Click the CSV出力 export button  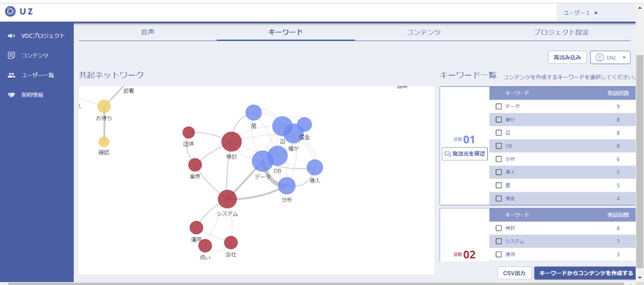tap(514, 273)
